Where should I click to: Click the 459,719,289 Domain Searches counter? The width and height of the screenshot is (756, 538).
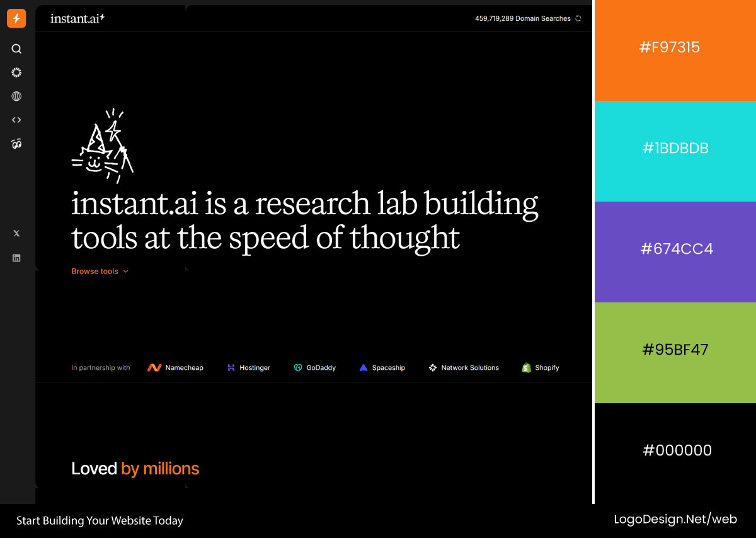point(523,19)
